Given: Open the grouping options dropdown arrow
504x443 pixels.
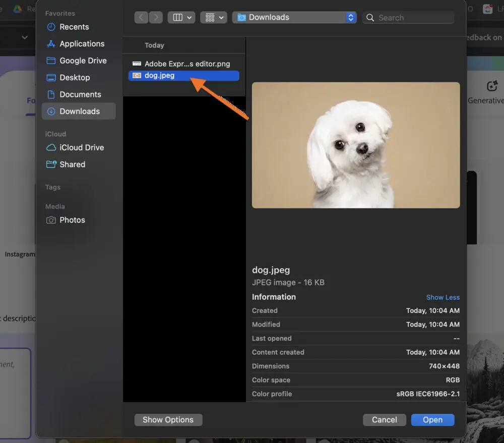Looking at the screenshot, I should tap(221, 18).
